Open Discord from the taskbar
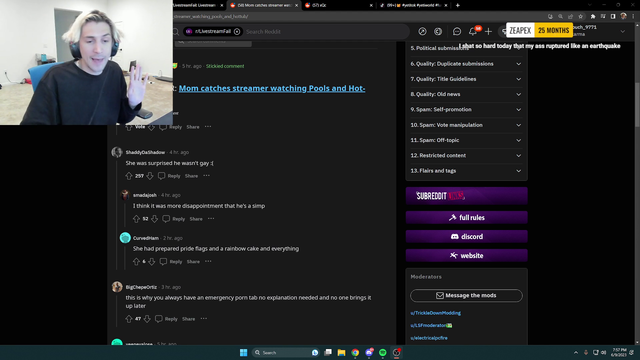This screenshot has width=640, height=360. point(369,352)
